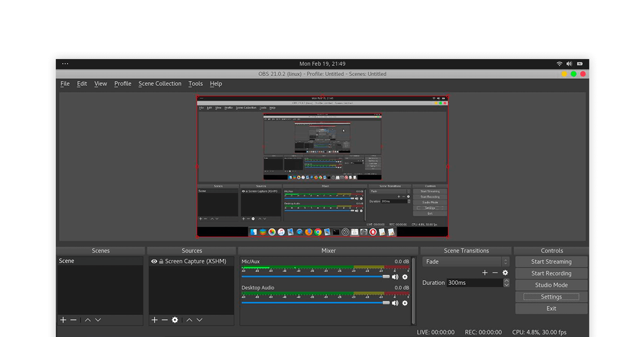The width and height of the screenshot is (644, 337).
Task: Click the Start Recording button
Action: [x=552, y=274]
